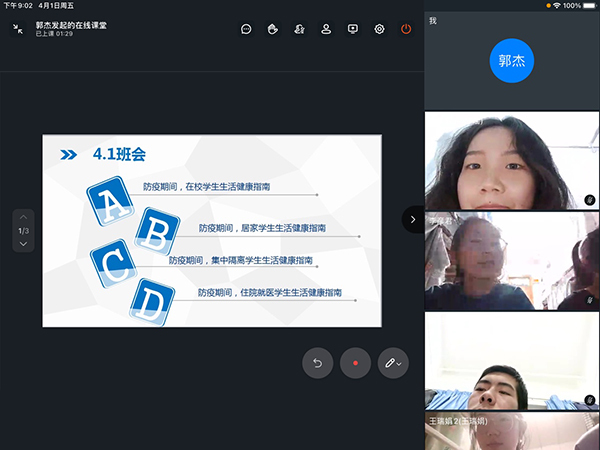This screenshot has width=600, height=450.
Task: Click the classroom title 郭杰发起的在线课堂
Action: tap(71, 25)
